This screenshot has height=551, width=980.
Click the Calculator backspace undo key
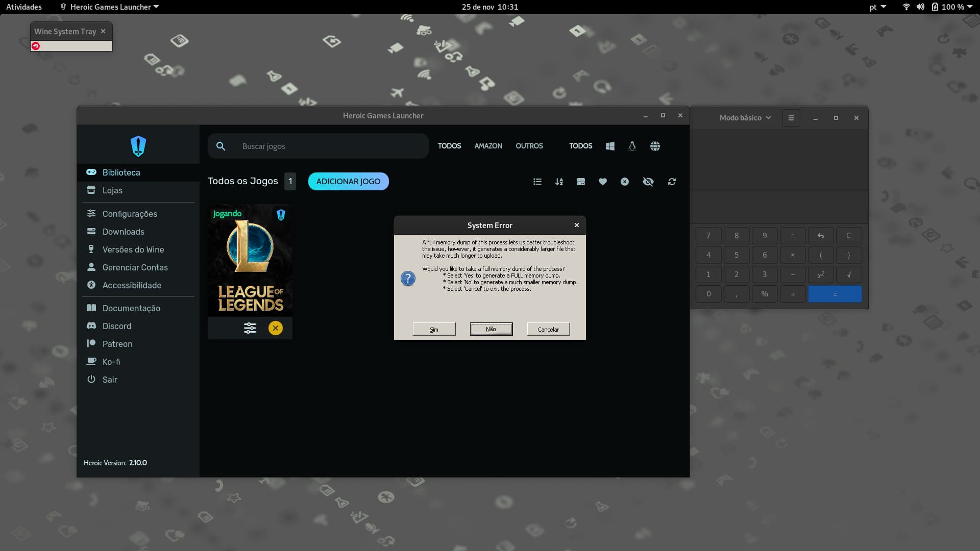821,236
